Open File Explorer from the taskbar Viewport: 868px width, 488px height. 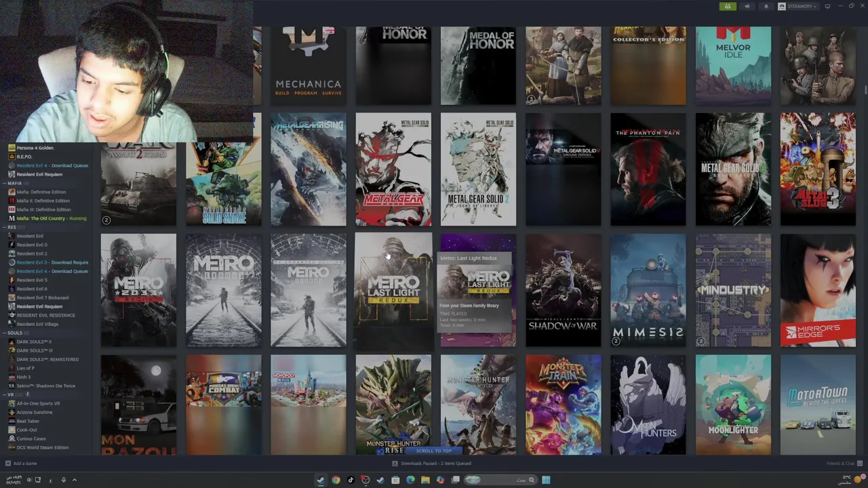click(x=425, y=480)
